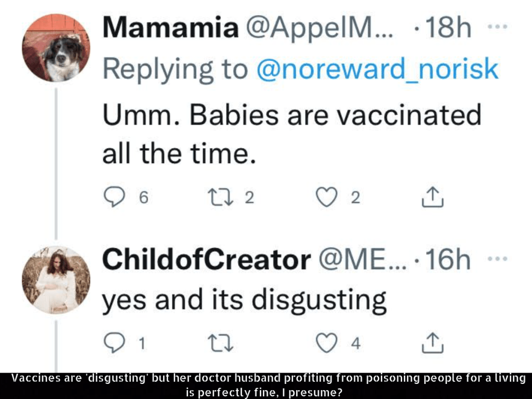Open @noreward_norisk profile link
This screenshot has height=399, width=532.
coord(378,69)
